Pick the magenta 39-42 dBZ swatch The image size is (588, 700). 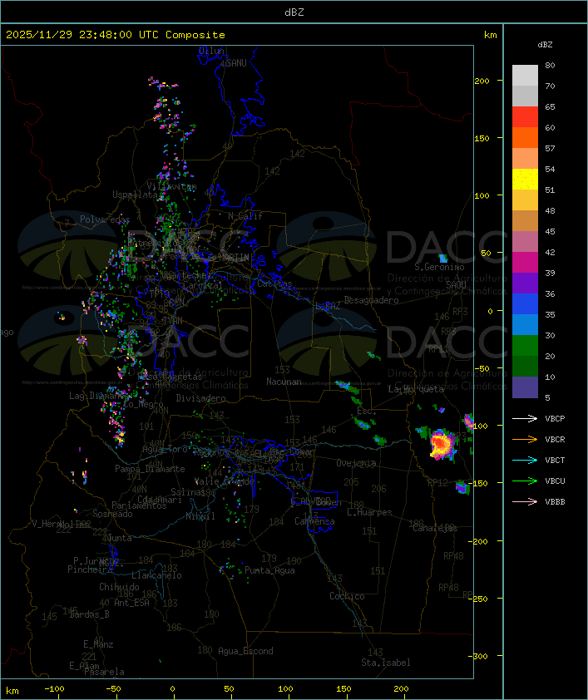[525, 263]
